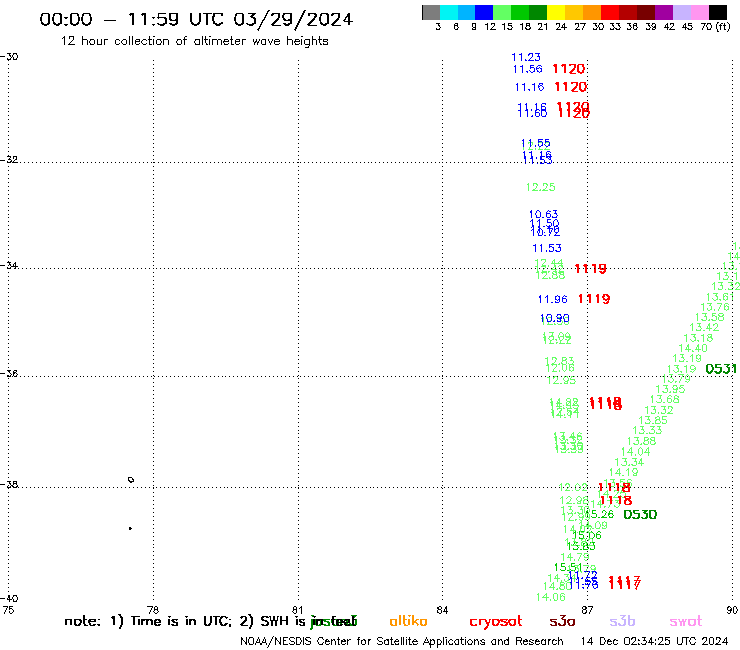This screenshot has height=650, width=740.
Task: Click the NOAA/NESDIS Center credit line
Action: coord(402,642)
